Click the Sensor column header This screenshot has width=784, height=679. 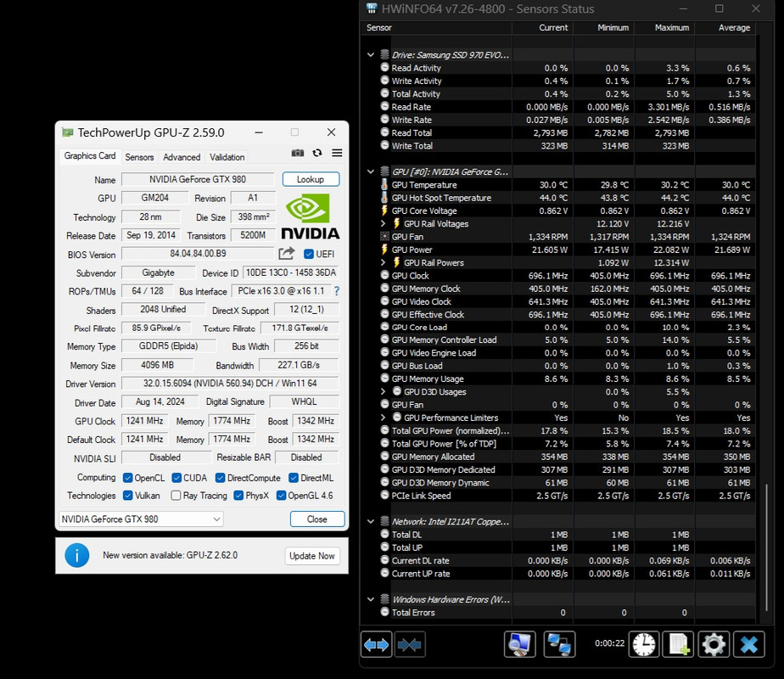436,27
